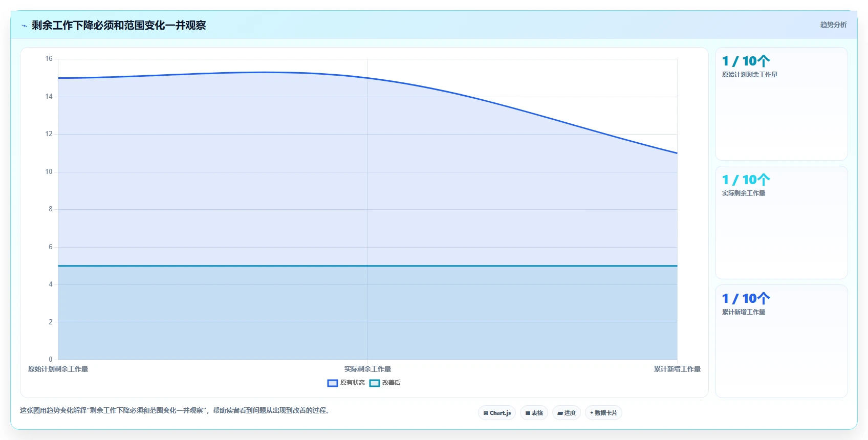The width and height of the screenshot is (868, 440).
Task: Click y-axis value 0
Action: pyautogui.click(x=51, y=360)
